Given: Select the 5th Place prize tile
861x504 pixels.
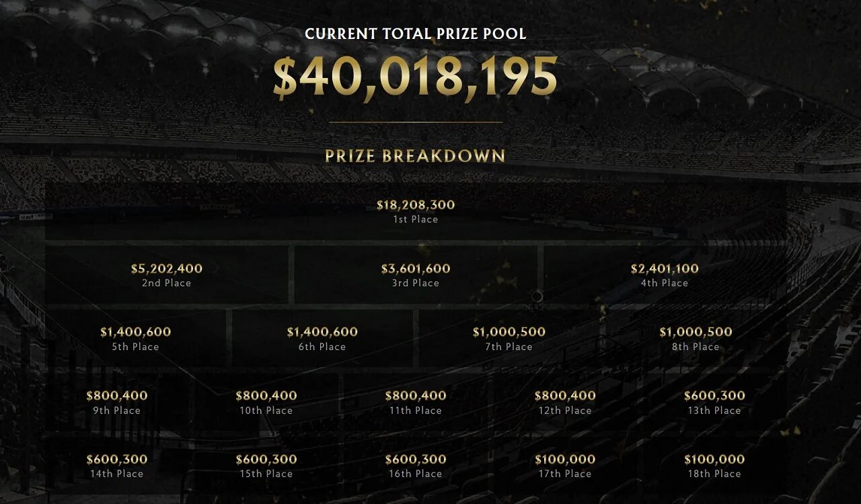Looking at the screenshot, I should coord(136,338).
